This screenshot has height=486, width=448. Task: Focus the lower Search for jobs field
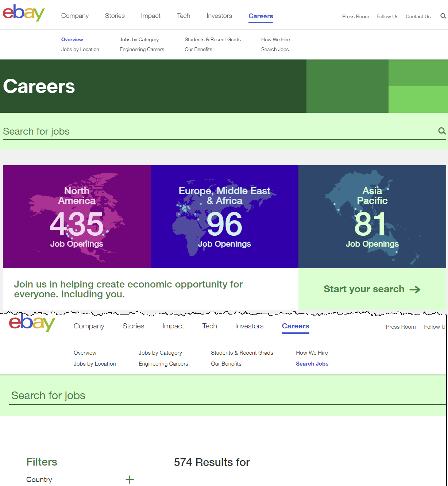[228, 396]
